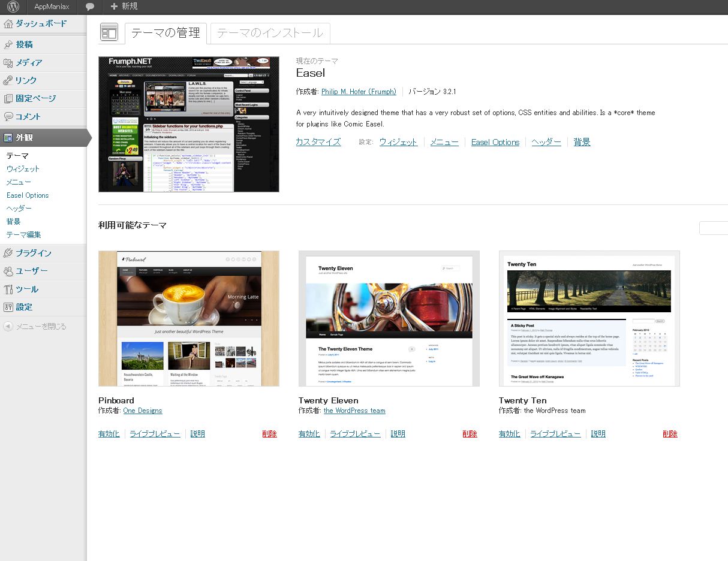Click the theme search input field

(x=714, y=228)
